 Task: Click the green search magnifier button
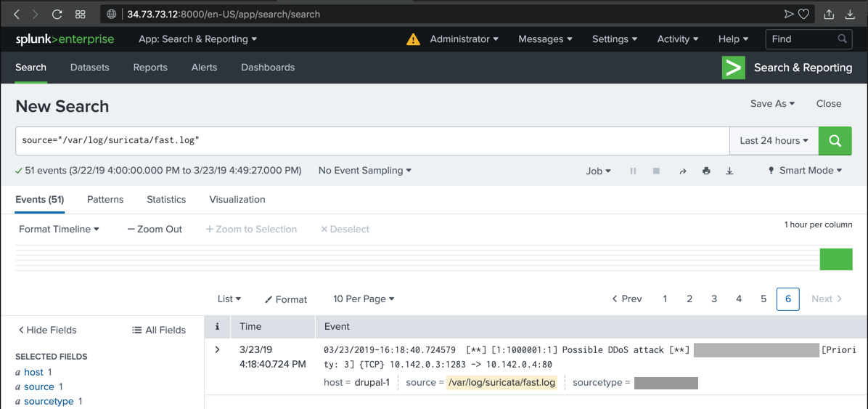click(835, 141)
